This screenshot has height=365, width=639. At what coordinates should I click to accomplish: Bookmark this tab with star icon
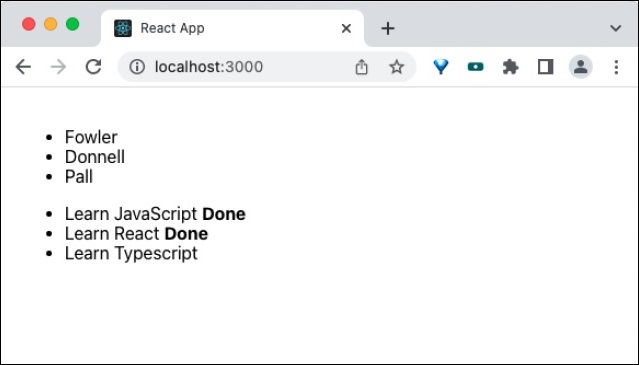pos(396,67)
